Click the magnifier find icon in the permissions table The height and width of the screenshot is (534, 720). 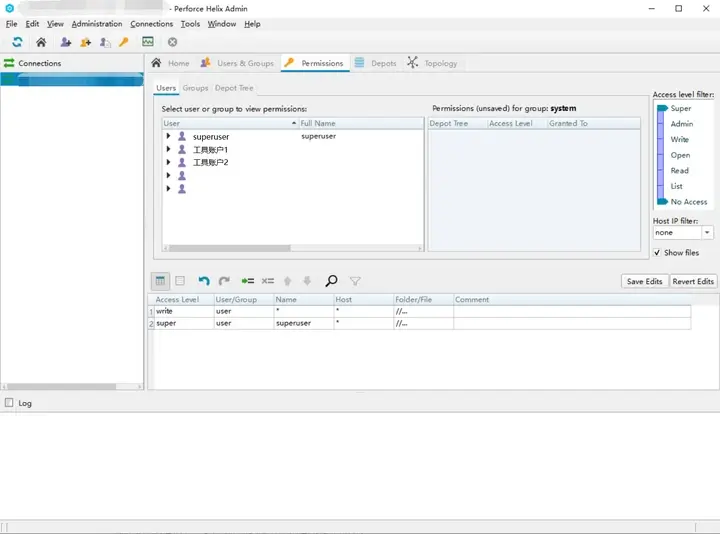tap(331, 281)
